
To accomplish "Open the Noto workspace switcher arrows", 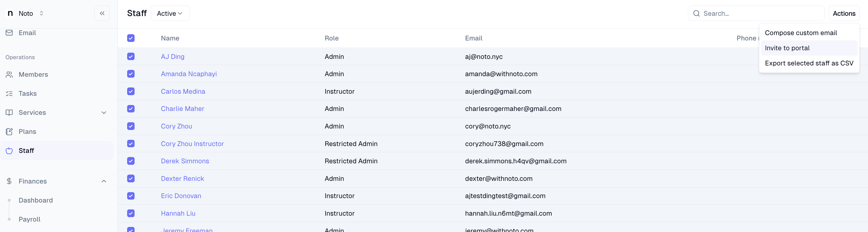I will pos(42,13).
